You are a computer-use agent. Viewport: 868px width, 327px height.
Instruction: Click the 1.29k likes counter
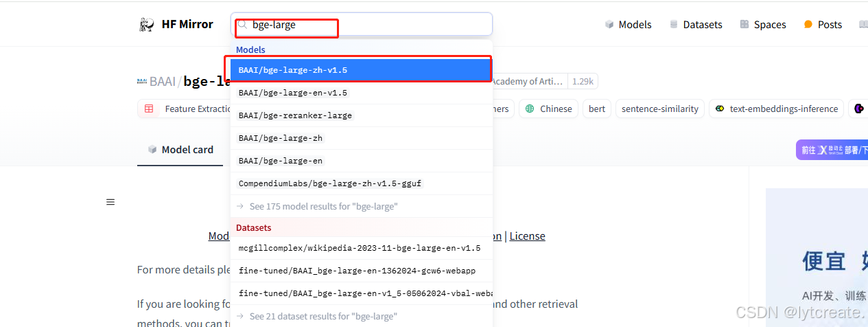click(x=583, y=82)
